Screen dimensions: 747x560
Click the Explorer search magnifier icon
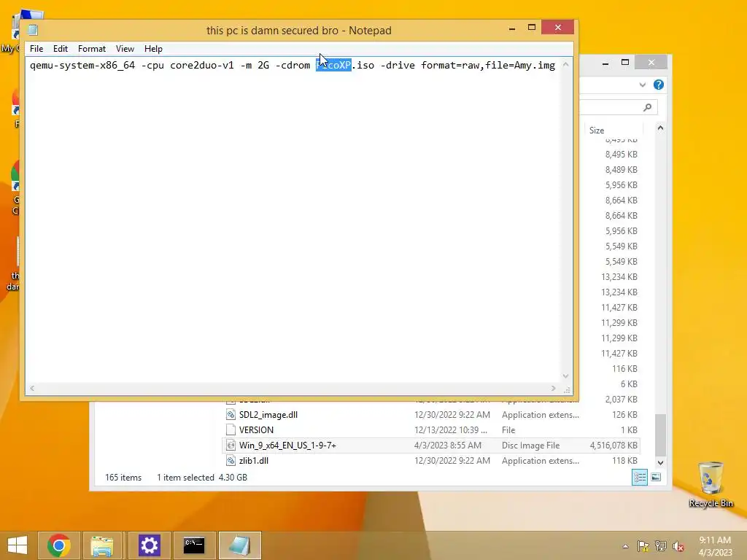(x=647, y=108)
